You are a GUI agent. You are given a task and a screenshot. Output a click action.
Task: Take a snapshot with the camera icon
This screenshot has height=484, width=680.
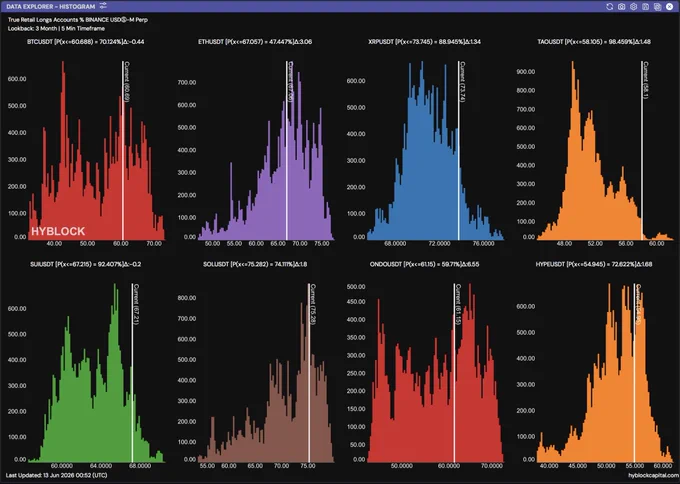pyautogui.click(x=621, y=7)
